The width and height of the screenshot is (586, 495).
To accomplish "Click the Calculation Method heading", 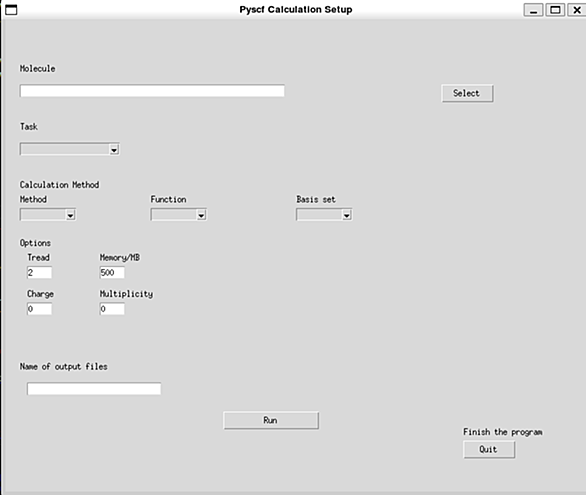I will pos(59,185).
